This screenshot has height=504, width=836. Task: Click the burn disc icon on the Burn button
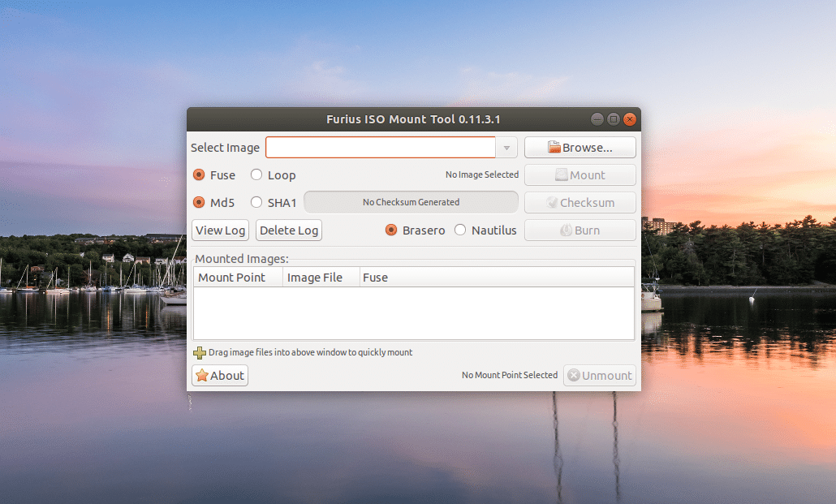(x=566, y=230)
